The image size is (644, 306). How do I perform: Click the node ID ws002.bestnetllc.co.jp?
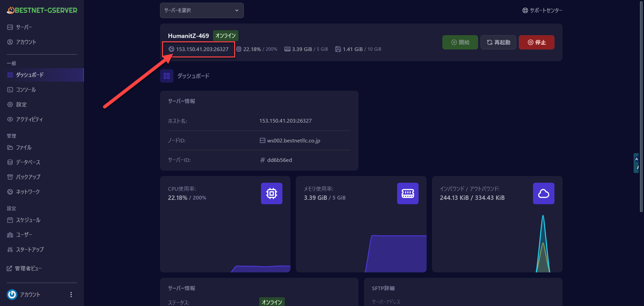click(294, 140)
